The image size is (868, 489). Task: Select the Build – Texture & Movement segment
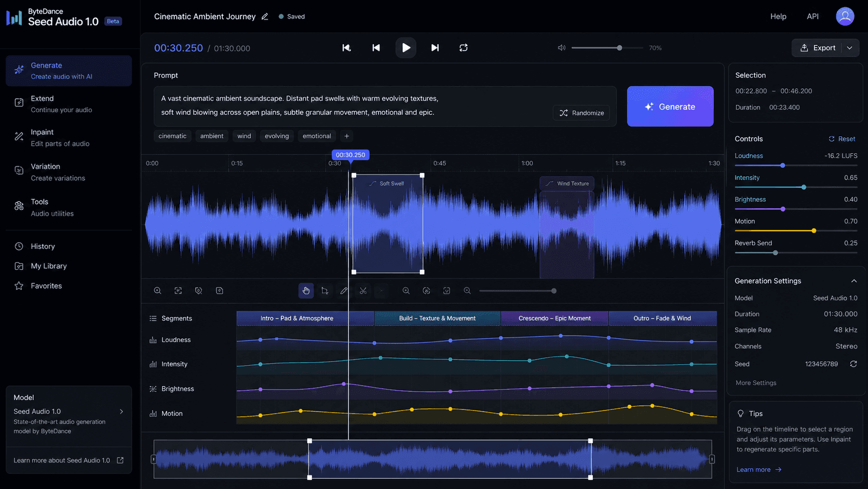click(437, 318)
